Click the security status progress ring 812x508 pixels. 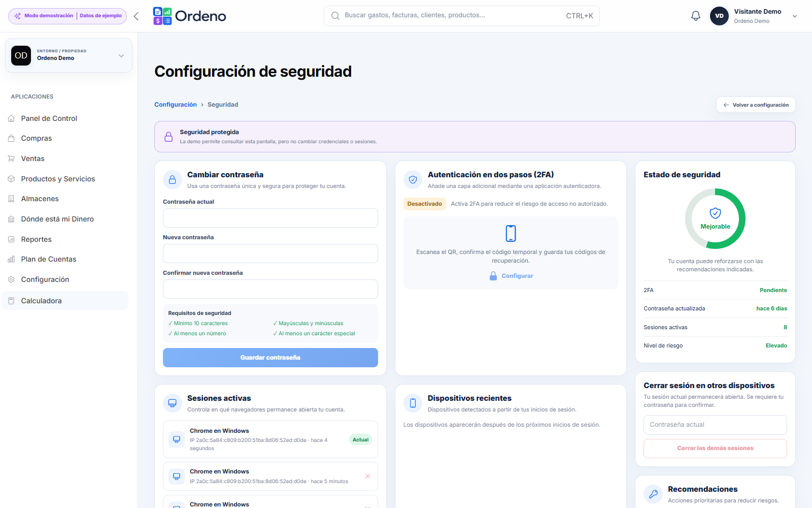715,219
